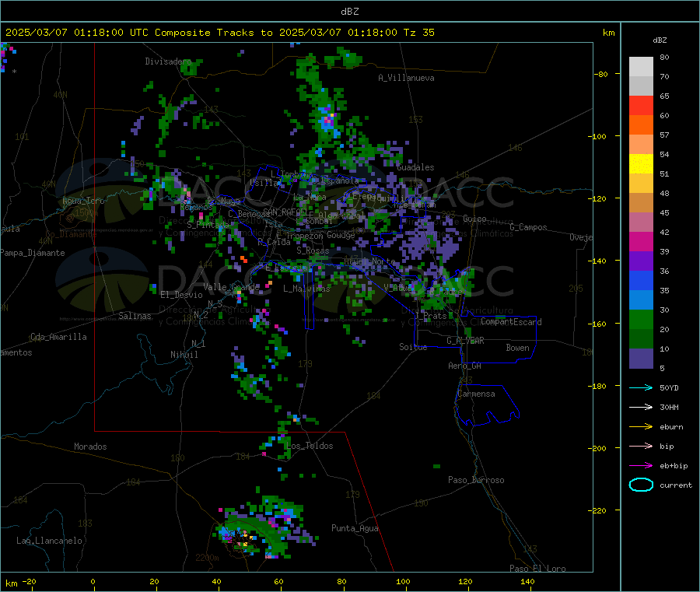The width and height of the screenshot is (700, 592).
Task: Select the light blue swatch between 35 and 30
Action: [x=641, y=300]
